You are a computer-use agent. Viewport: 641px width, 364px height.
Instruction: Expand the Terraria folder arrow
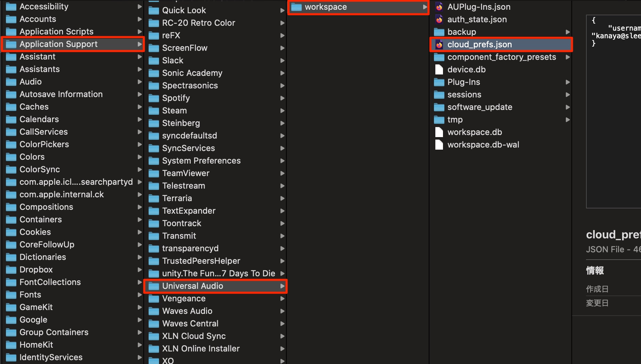pos(282,198)
